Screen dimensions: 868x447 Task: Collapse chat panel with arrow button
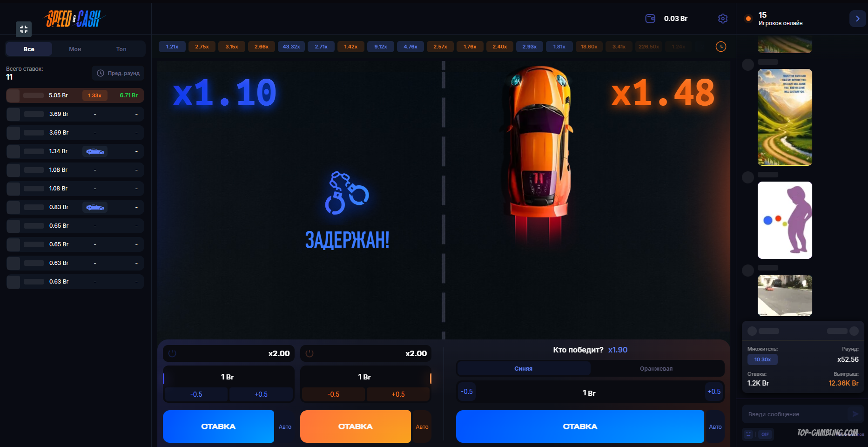point(857,19)
